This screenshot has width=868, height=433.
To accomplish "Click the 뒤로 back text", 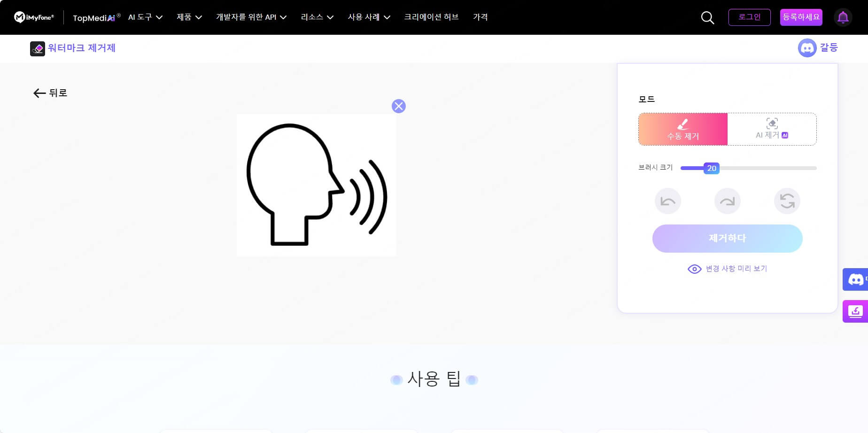I will (x=58, y=93).
